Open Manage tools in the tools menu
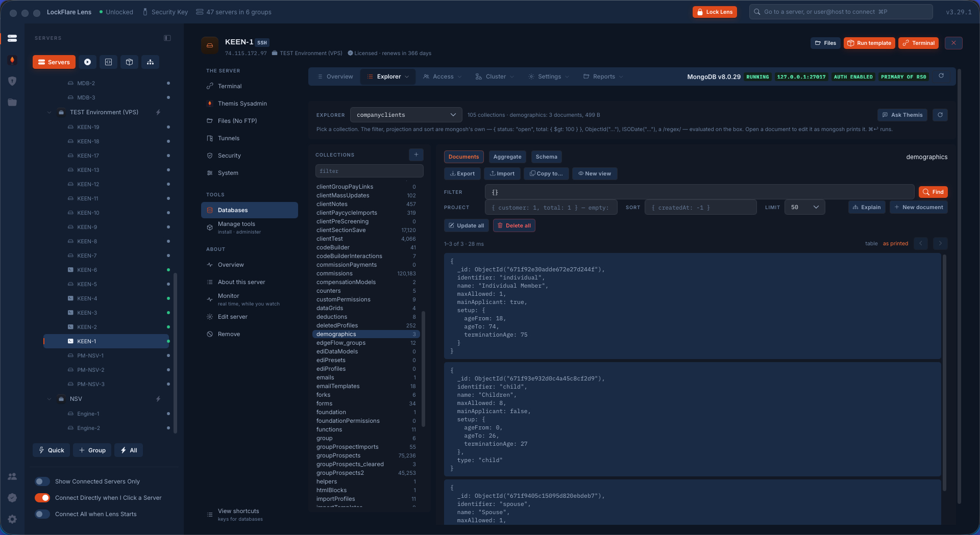The image size is (980, 535). pos(250,227)
